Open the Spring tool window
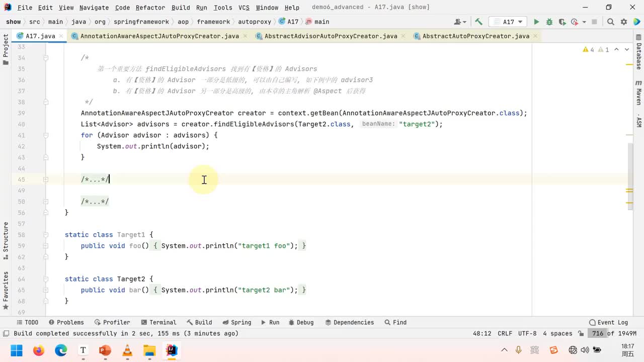Screen dimensions: 644x362 [x=236, y=322]
